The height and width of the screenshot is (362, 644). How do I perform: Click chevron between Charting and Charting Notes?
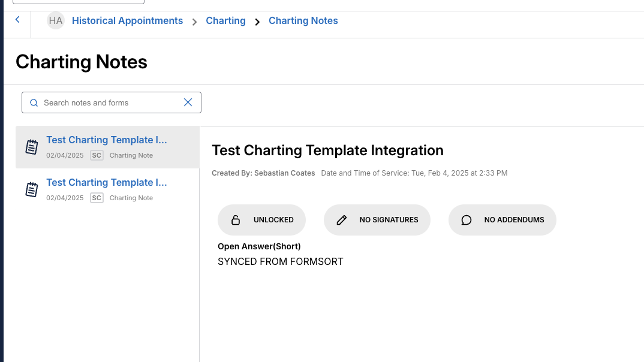257,22
